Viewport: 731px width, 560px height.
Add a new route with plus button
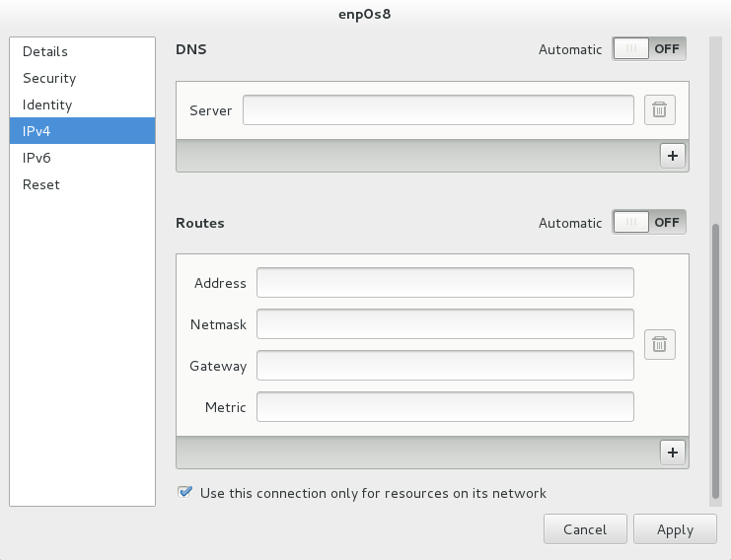pyautogui.click(x=673, y=453)
